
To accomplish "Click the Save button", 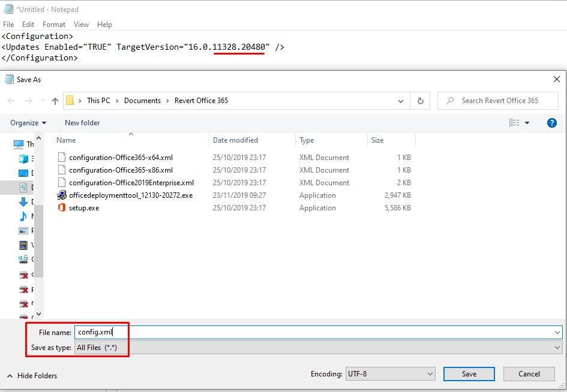I will [x=469, y=373].
